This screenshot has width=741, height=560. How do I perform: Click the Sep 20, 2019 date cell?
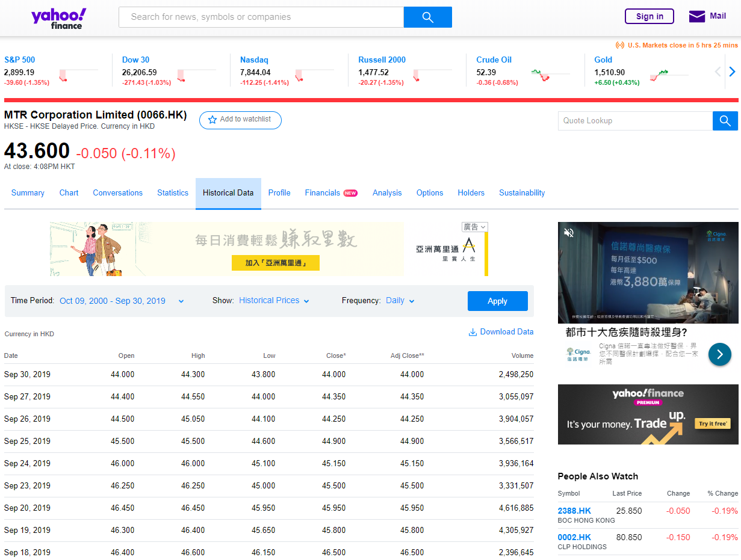[27, 508]
